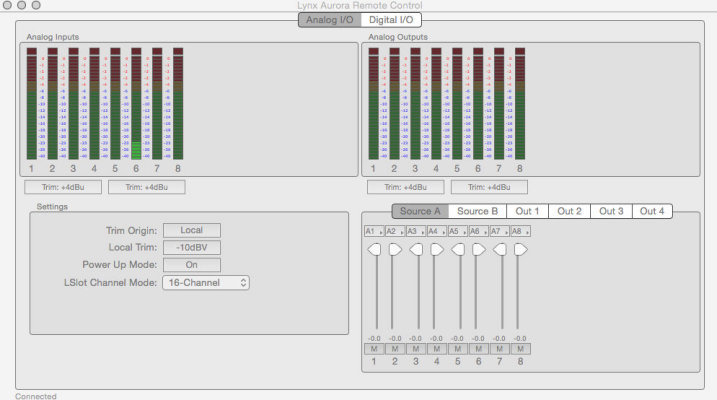
Task: Click analog output 8 level meter
Action: 520,104
